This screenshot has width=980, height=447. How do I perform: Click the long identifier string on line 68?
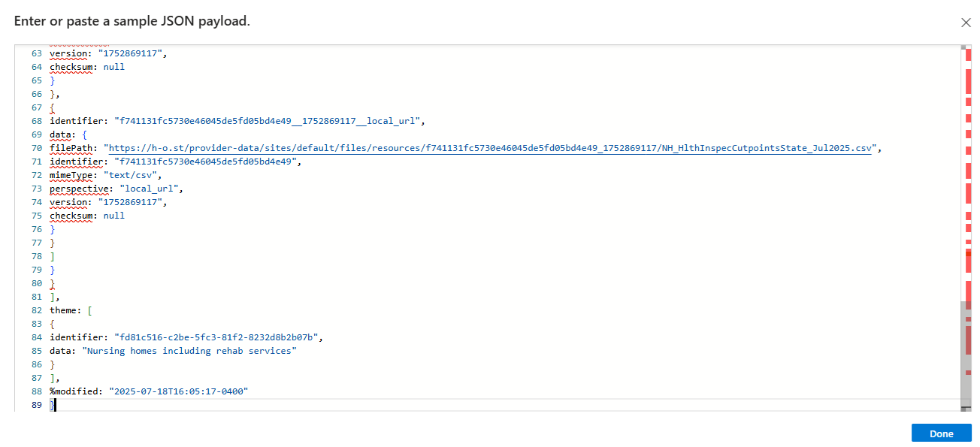(271, 121)
